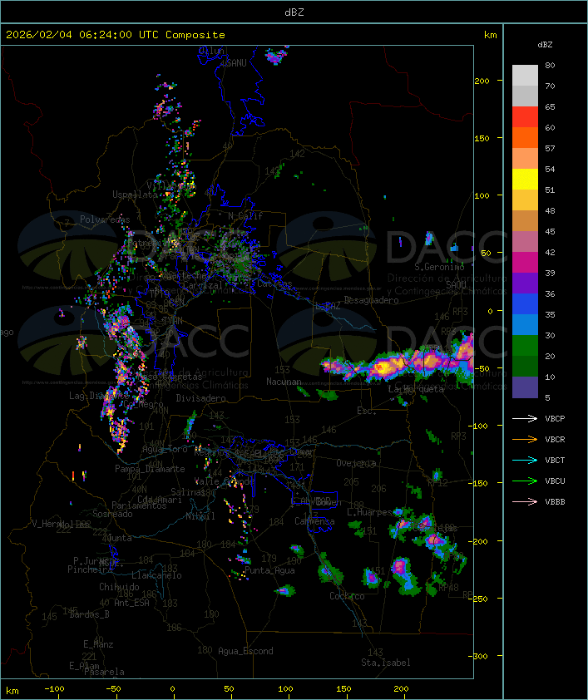
Task: Select the purple legend color swatch
Action: click(525, 283)
